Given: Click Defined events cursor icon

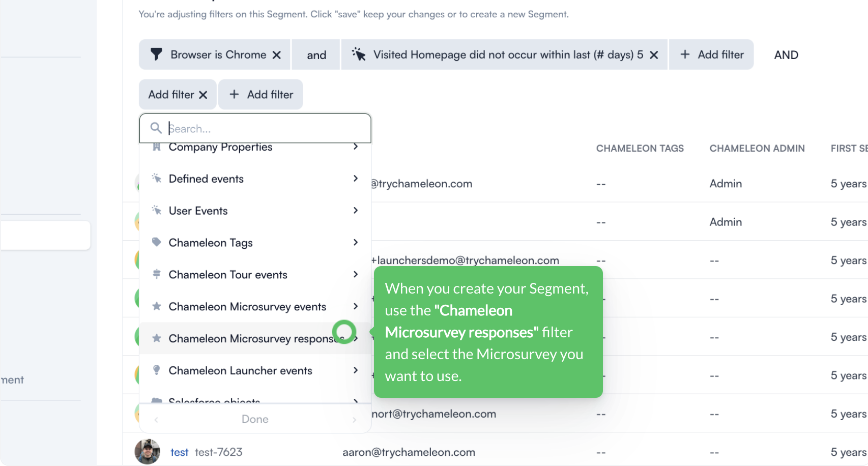Looking at the screenshot, I should tap(157, 178).
